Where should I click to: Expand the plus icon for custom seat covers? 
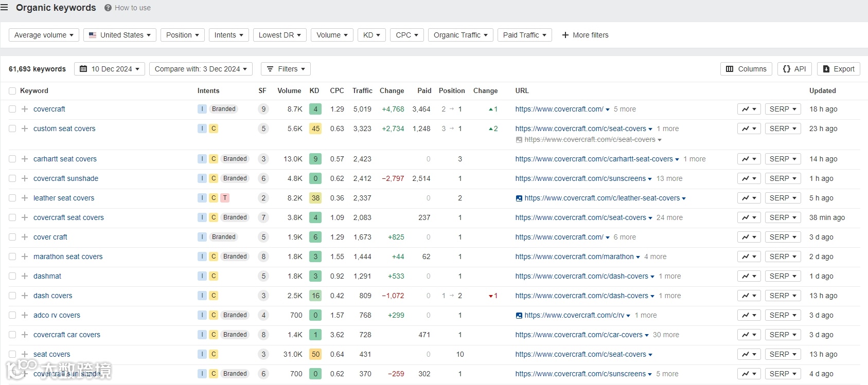click(25, 129)
